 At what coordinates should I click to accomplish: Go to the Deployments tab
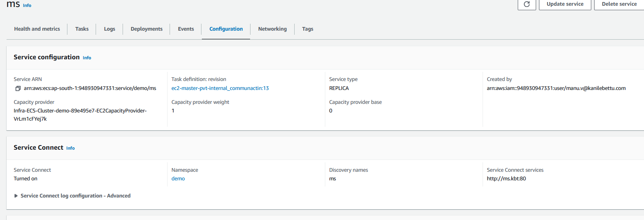pyautogui.click(x=147, y=29)
